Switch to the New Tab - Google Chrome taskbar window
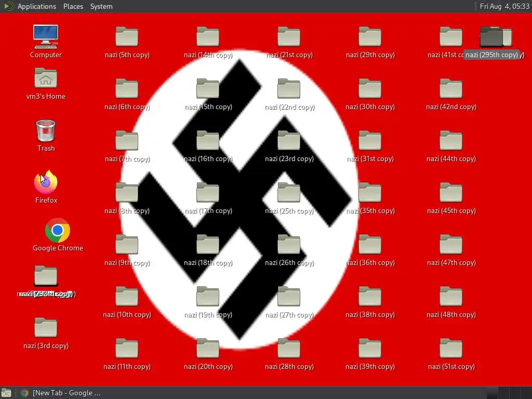Image resolution: width=532 pixels, height=399 pixels. [x=60, y=393]
